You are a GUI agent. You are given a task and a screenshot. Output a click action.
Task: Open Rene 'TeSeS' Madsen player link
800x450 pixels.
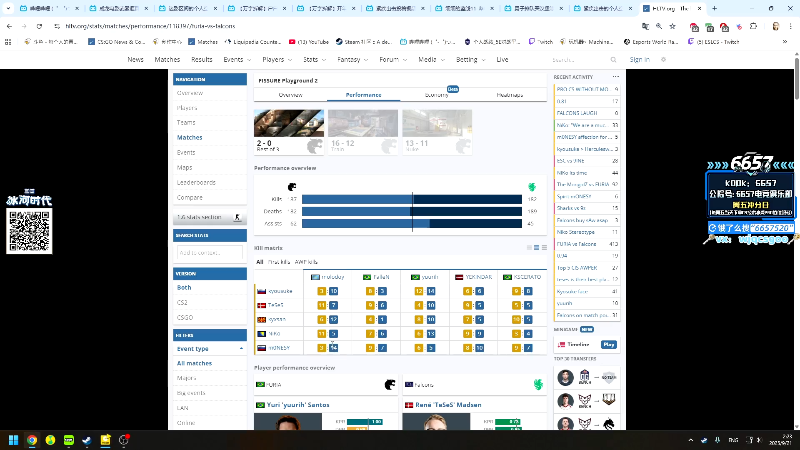pyautogui.click(x=448, y=405)
